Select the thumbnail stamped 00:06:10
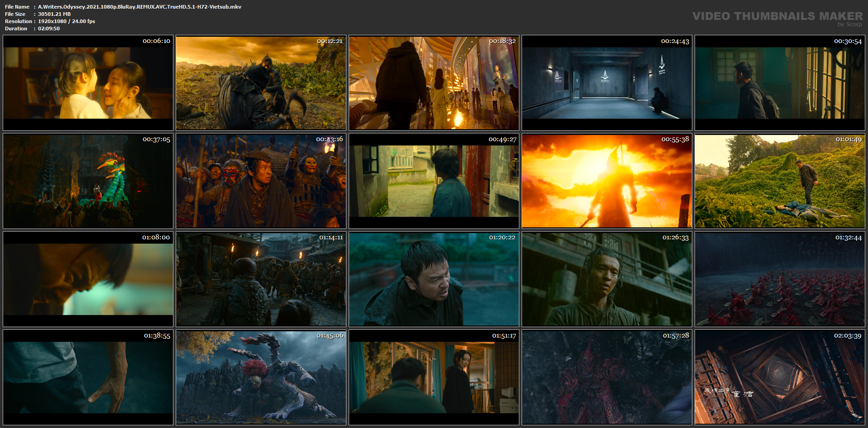The image size is (868, 428). [x=88, y=83]
